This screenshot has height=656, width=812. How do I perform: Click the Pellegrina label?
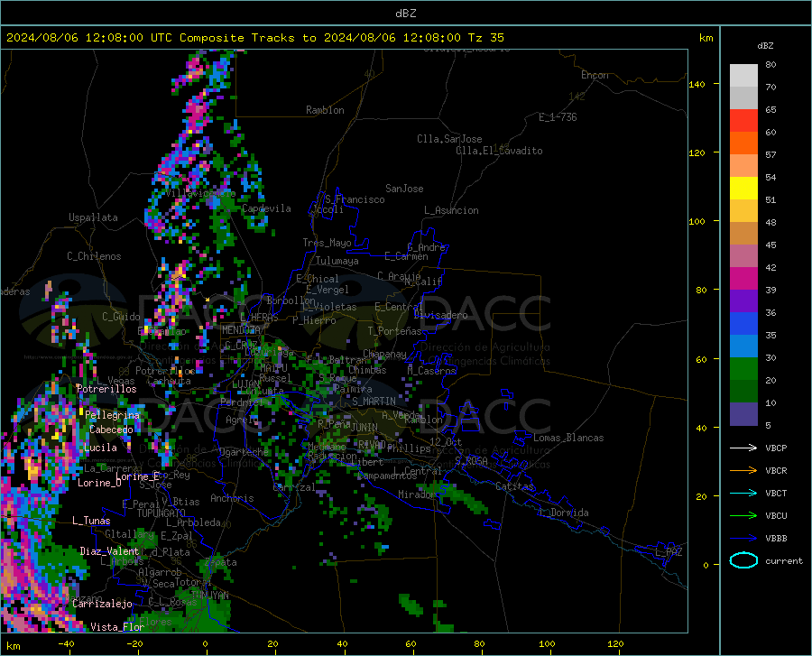[x=113, y=415]
